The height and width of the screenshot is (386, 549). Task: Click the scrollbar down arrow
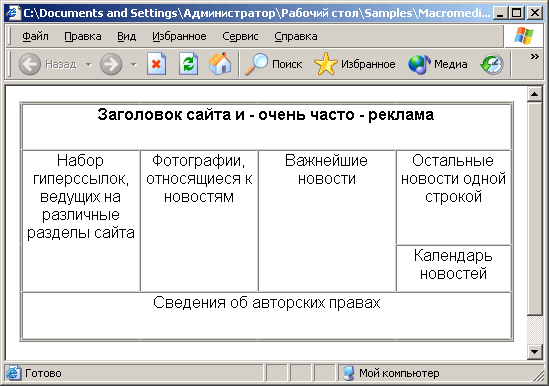(535, 352)
